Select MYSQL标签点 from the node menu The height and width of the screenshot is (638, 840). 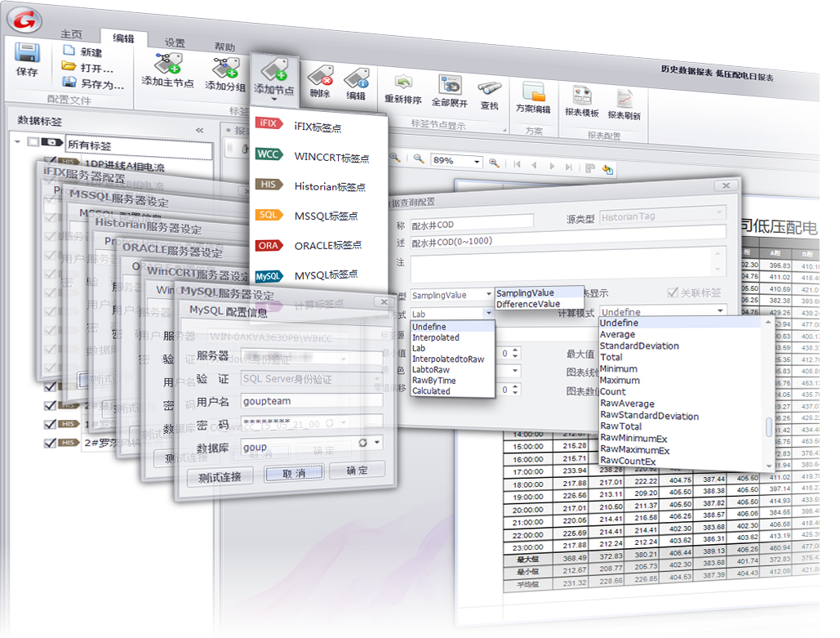(x=319, y=274)
